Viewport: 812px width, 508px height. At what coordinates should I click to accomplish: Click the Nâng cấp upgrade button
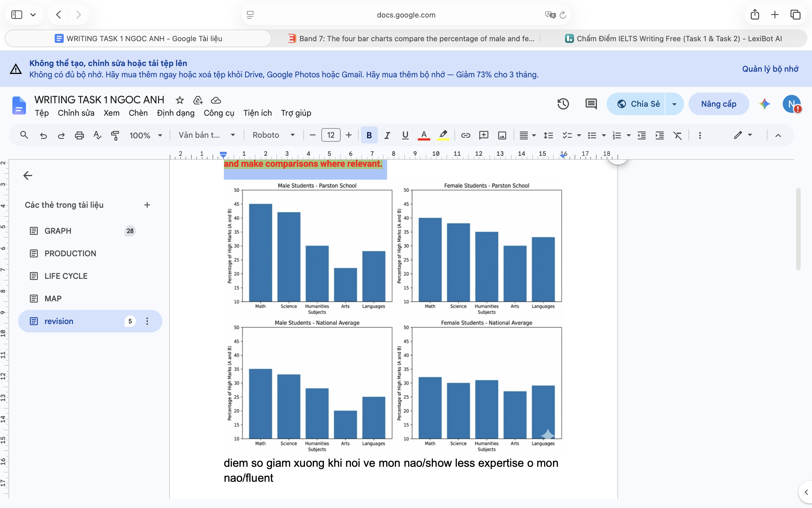tap(718, 104)
